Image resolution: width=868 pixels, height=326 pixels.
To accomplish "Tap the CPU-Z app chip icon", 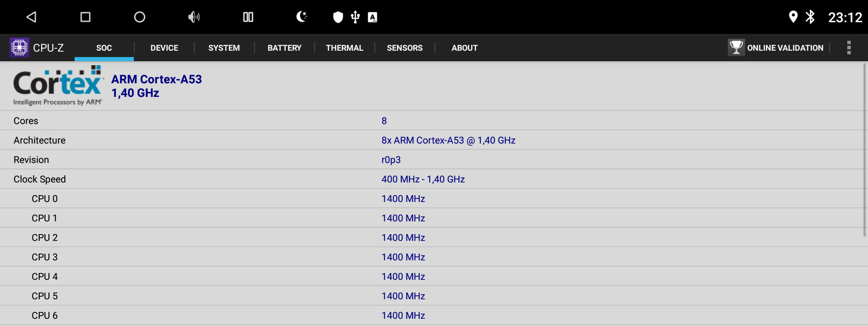I will pos(19,48).
